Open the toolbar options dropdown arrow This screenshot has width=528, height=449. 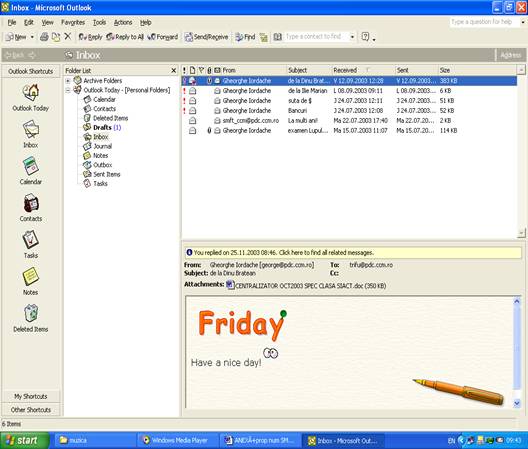(374, 39)
